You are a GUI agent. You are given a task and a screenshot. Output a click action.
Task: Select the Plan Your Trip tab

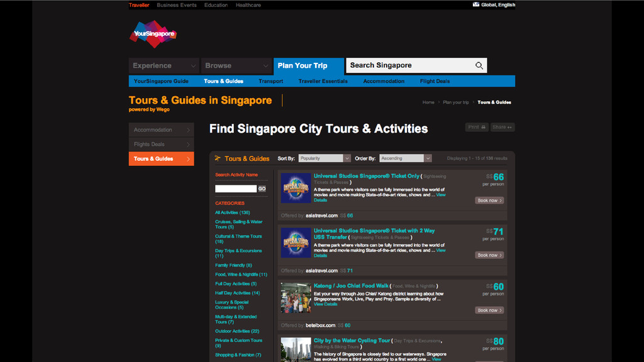pos(308,65)
